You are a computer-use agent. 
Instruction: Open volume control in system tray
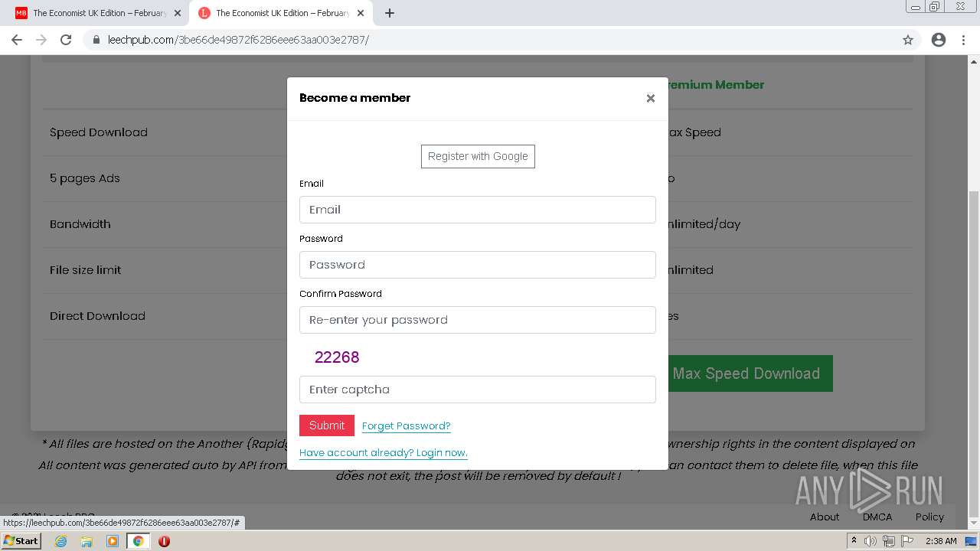point(871,541)
